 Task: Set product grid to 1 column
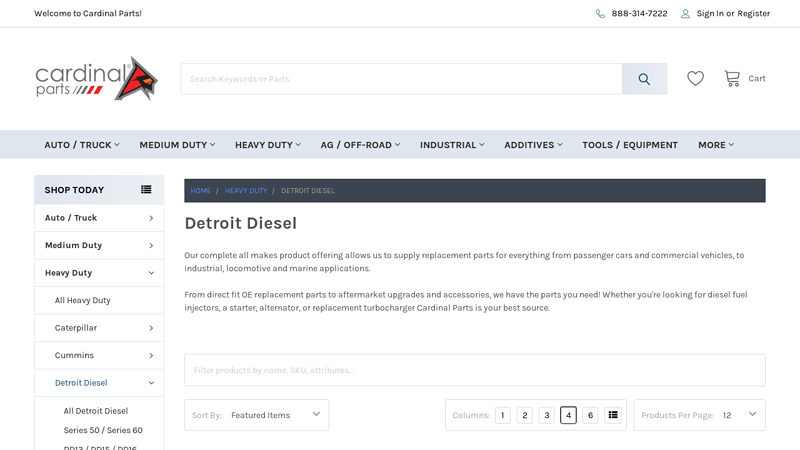coord(503,415)
